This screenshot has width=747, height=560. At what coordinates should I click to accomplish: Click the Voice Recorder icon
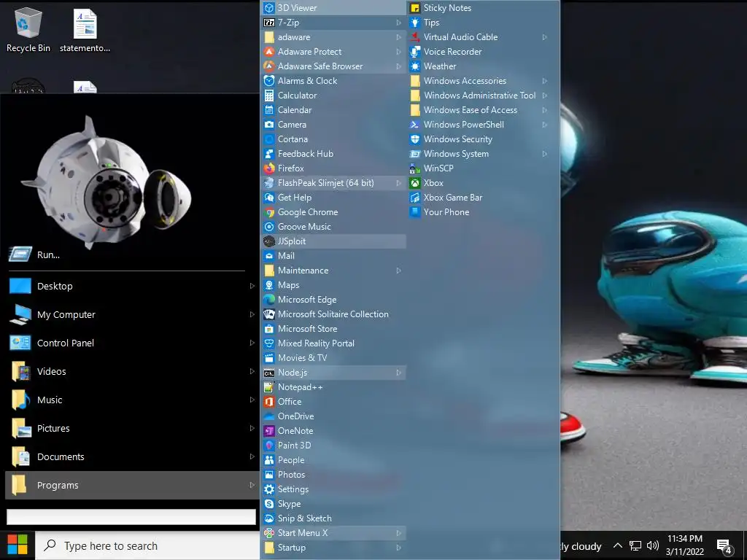pos(415,52)
